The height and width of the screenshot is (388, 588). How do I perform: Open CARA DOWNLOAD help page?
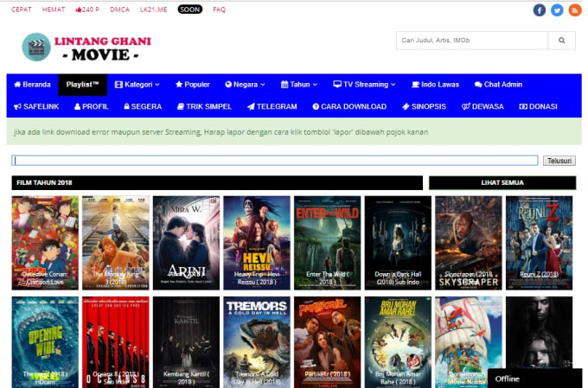(349, 107)
